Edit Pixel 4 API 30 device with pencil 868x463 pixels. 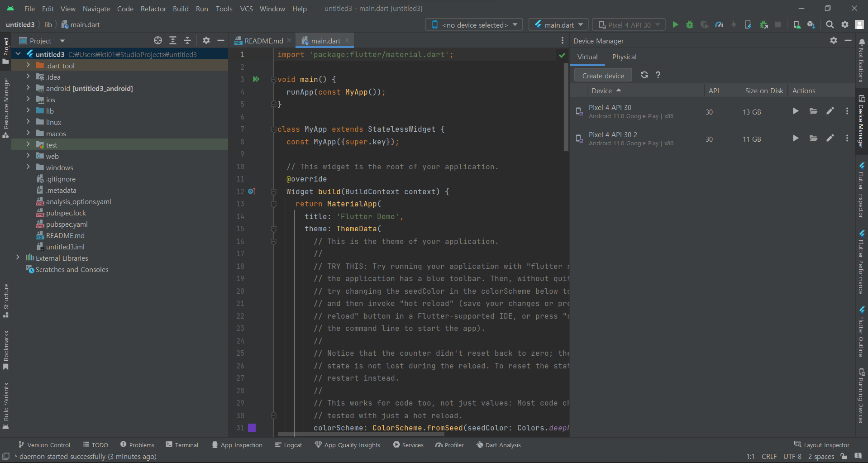tap(830, 111)
